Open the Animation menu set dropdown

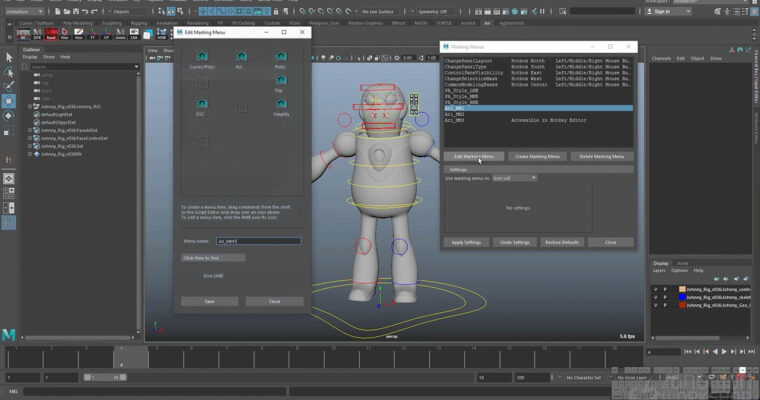[24, 11]
